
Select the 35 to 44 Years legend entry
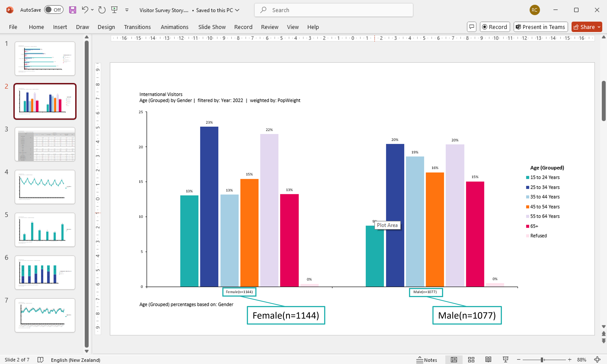click(x=543, y=197)
